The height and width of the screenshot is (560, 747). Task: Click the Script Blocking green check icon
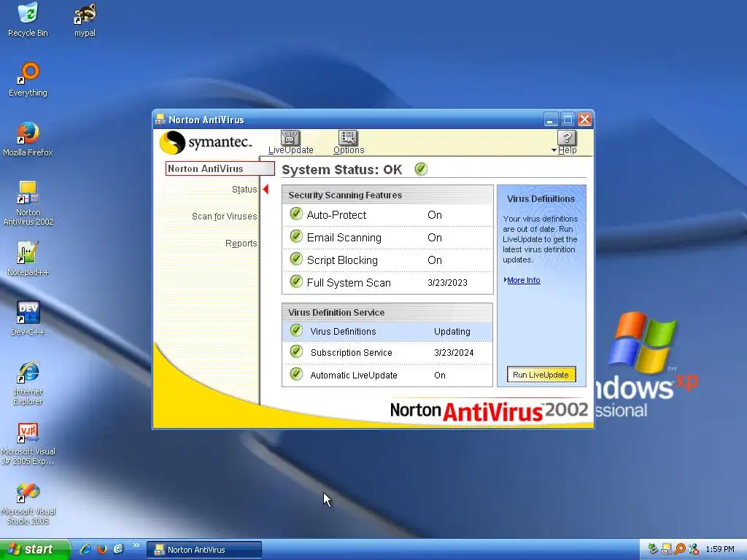click(296, 259)
